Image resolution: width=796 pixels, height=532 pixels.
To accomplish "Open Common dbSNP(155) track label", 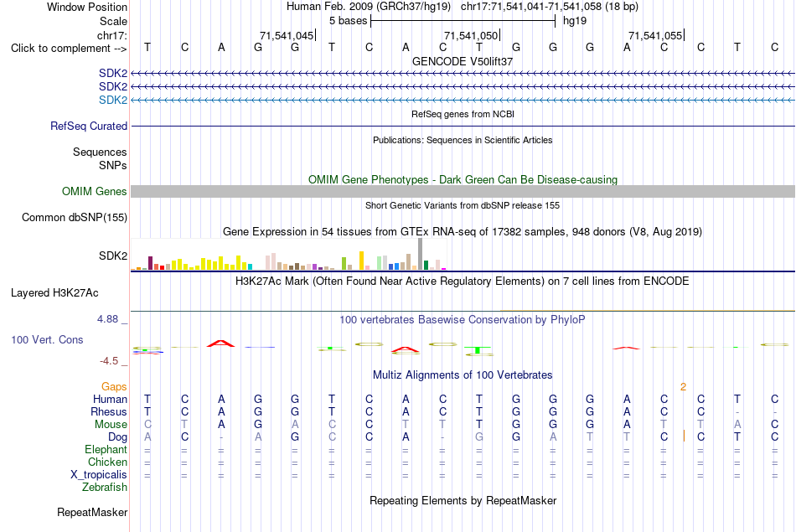I will (74, 217).
